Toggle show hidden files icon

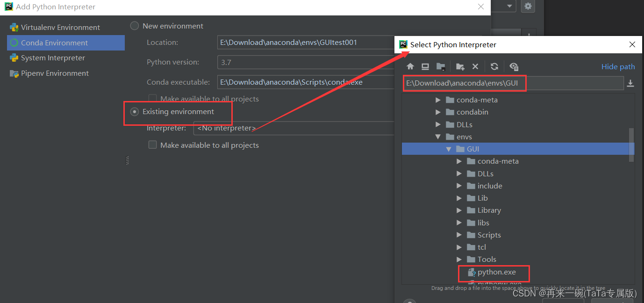pyautogui.click(x=514, y=66)
